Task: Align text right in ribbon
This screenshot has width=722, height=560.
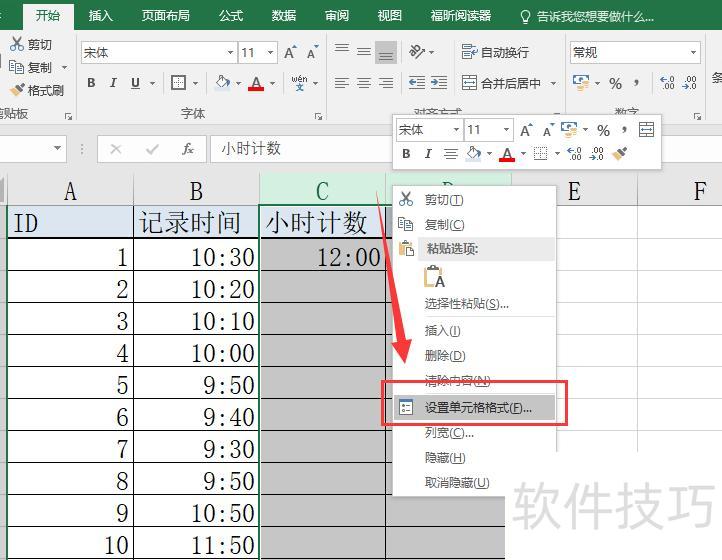Action: tap(386, 83)
